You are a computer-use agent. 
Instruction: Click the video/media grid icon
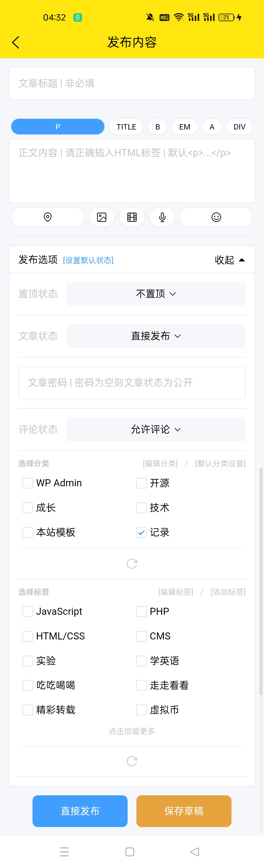coord(132,217)
